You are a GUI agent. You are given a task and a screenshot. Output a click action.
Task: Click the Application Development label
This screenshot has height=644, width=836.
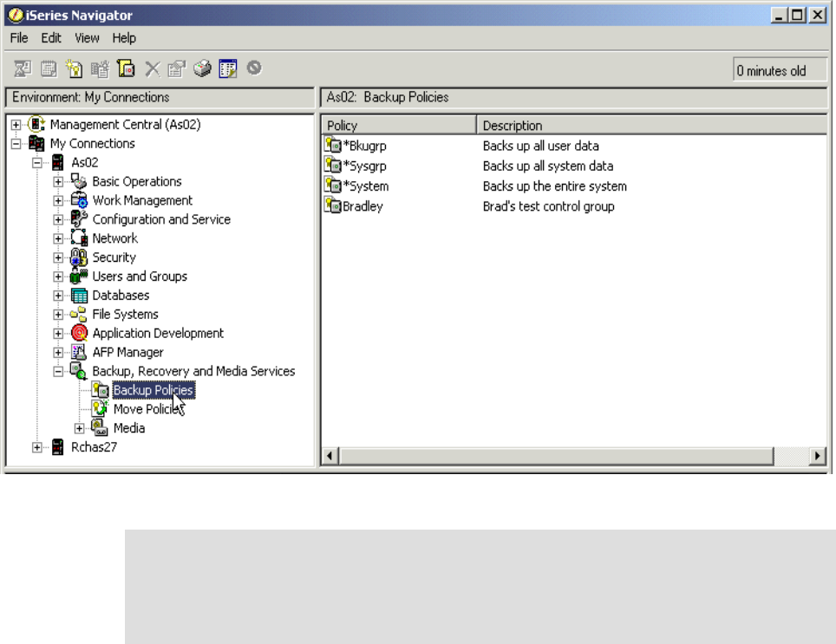tap(158, 334)
